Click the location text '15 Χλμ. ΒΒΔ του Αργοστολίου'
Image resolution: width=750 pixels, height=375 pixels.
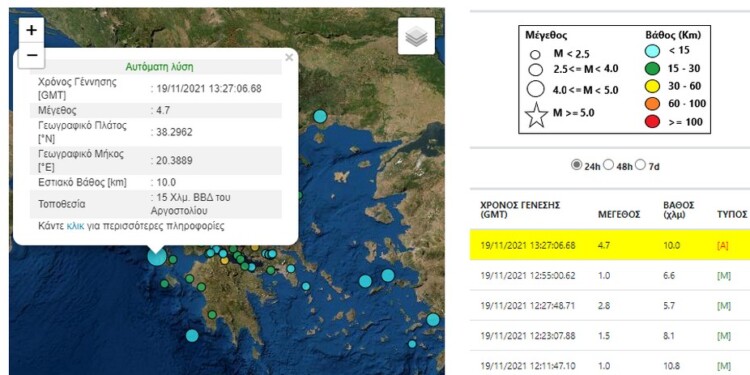[x=190, y=204]
